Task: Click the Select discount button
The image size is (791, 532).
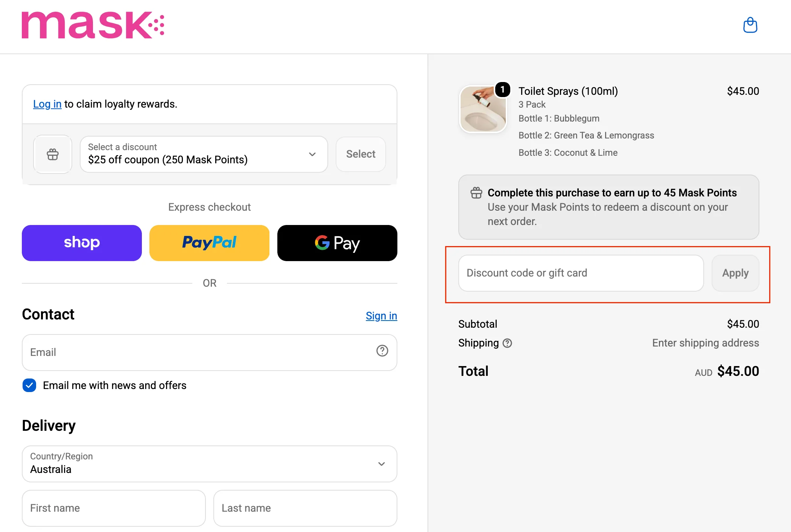Action: pyautogui.click(x=361, y=154)
